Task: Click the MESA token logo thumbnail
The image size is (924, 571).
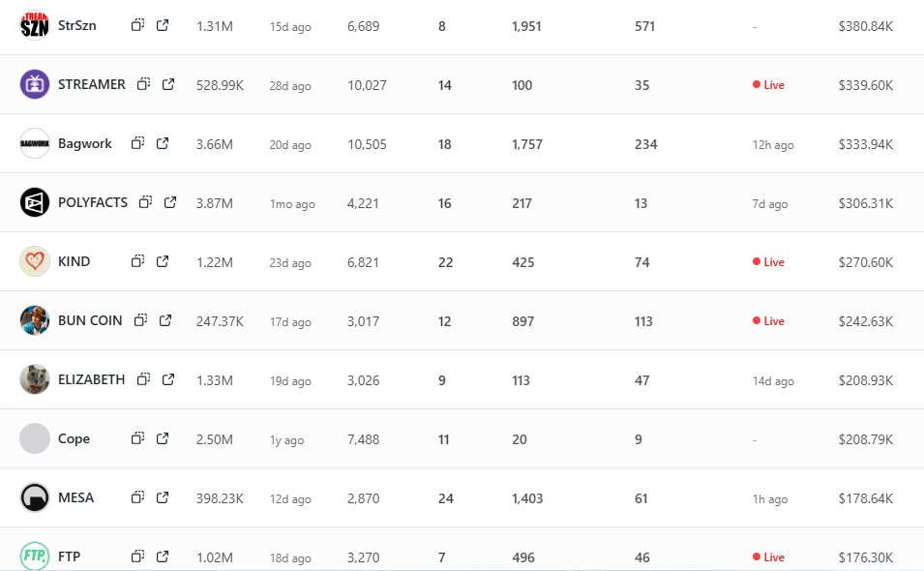Action: point(35,497)
